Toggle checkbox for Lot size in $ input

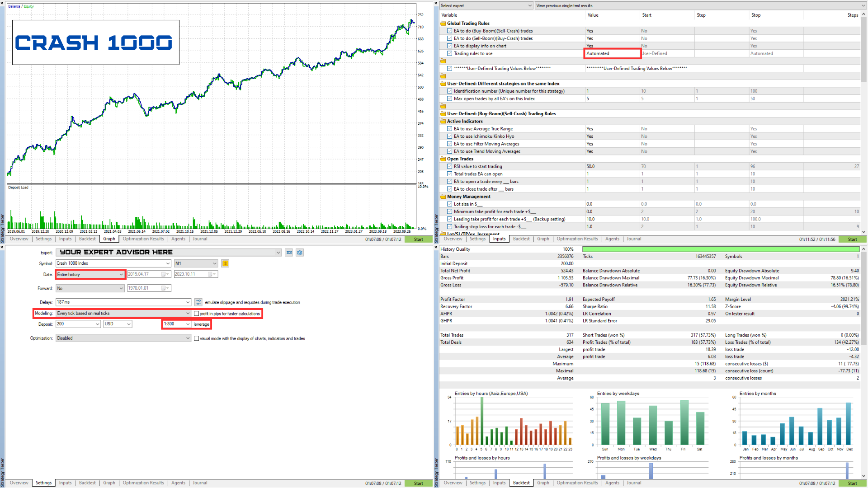coord(450,204)
